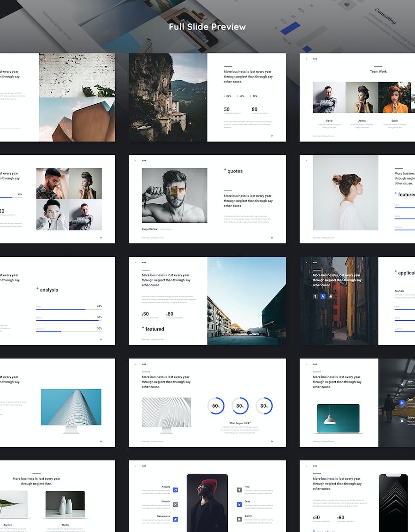Click the blue Responsive link icon

[x=175, y=519]
